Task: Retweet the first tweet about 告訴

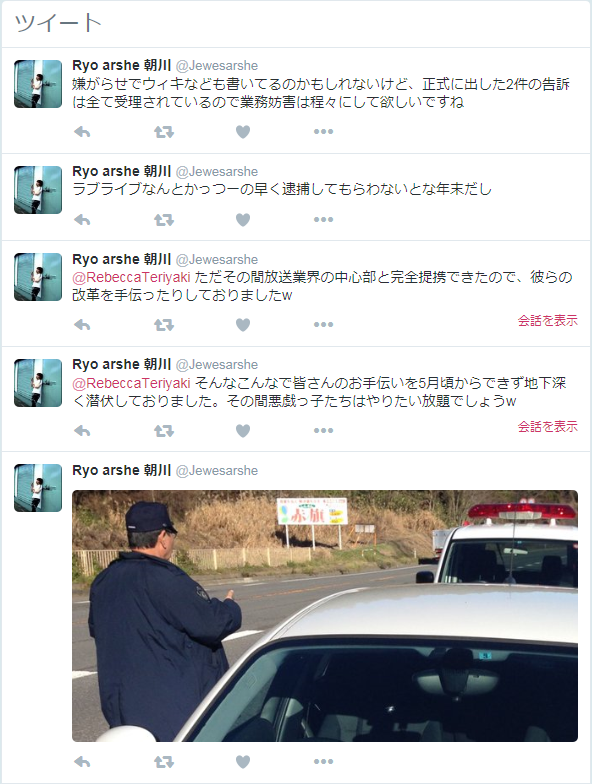Action: [164, 132]
